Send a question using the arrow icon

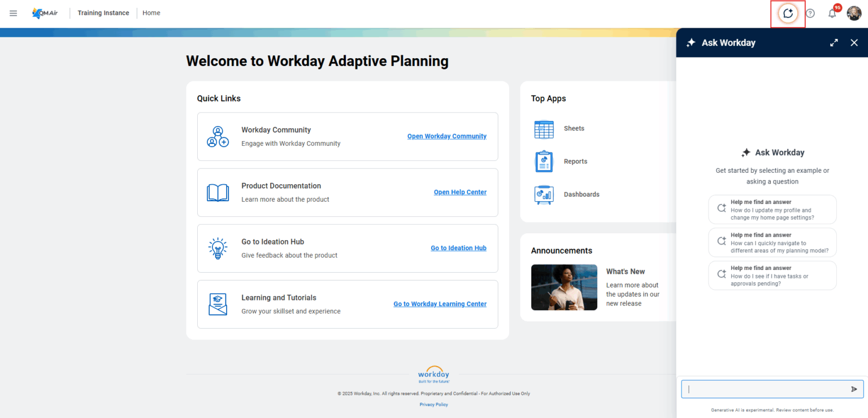coord(854,389)
